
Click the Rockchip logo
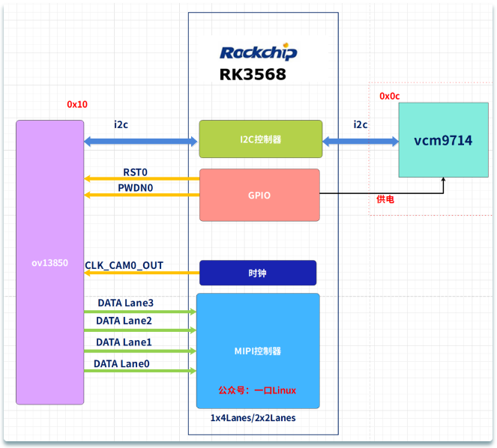(259, 52)
